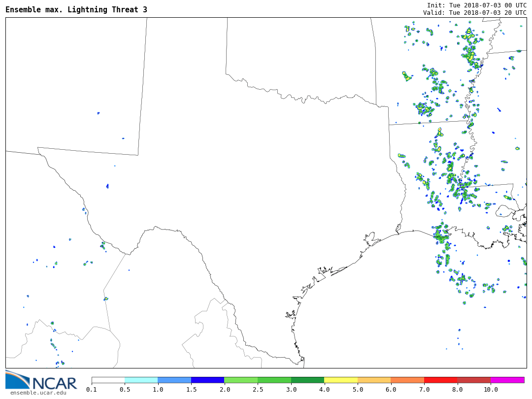Viewport: 532px width, 399px height.
Task: Click the white 0.1–0.5 legend swatch
Action: [x=108, y=380]
